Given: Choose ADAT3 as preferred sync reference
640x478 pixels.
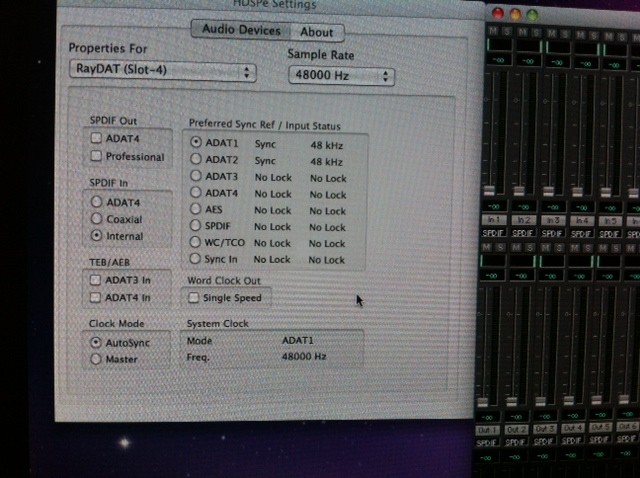Looking at the screenshot, I should pyautogui.click(x=196, y=176).
